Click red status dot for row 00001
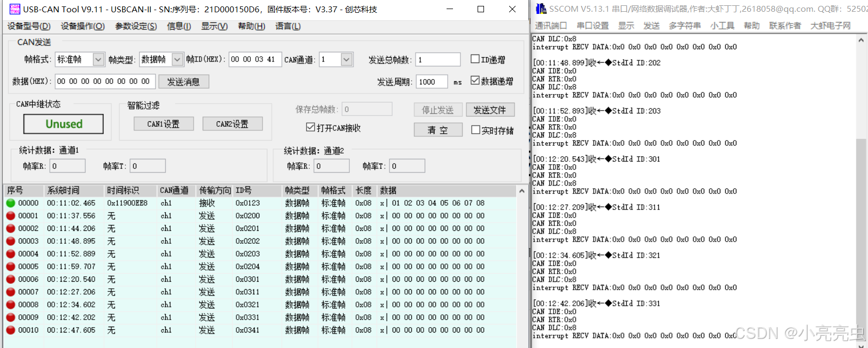This screenshot has width=868, height=348. point(11,216)
